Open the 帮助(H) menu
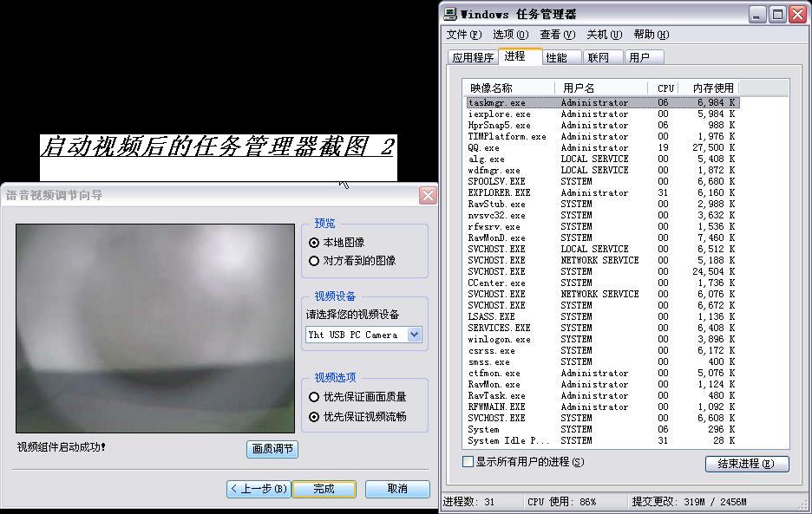This screenshot has width=812, height=514. coord(652,35)
